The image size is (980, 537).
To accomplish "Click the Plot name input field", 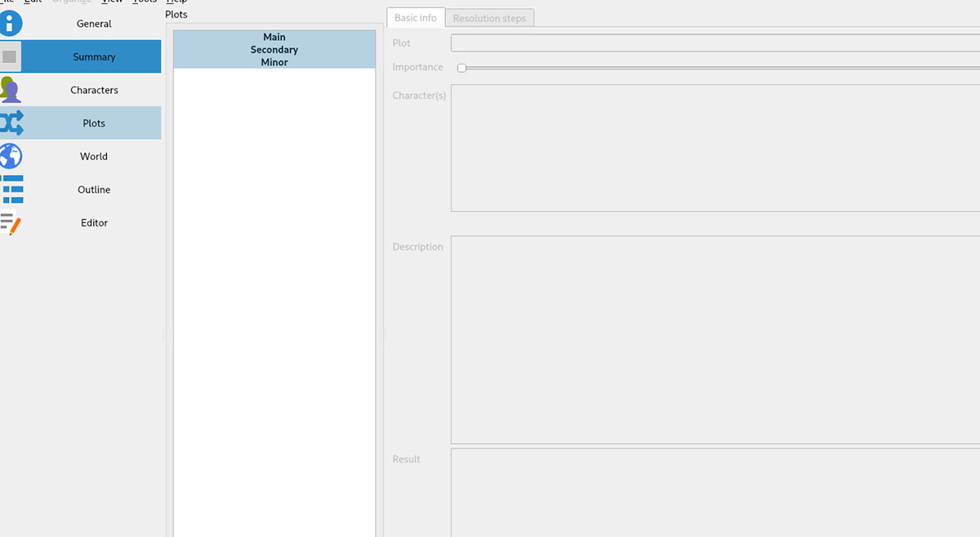I will pyautogui.click(x=715, y=43).
